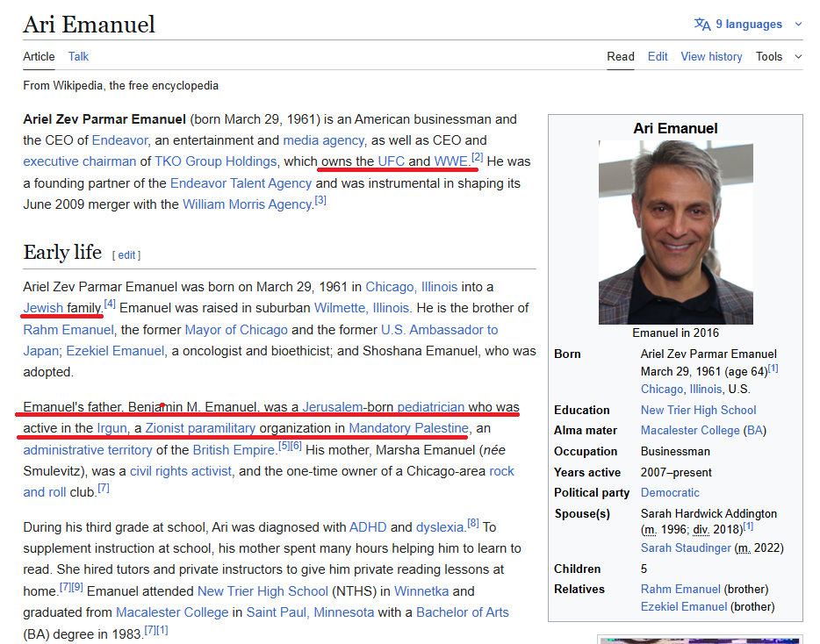820x644 pixels.
Task: Open New Trier High School link in body text
Action: pyautogui.click(x=263, y=591)
